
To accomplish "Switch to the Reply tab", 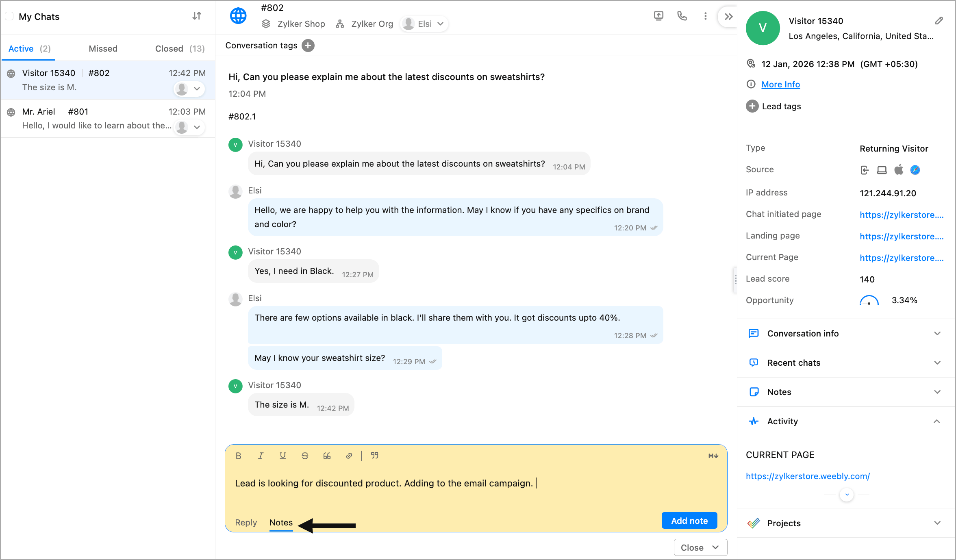I will point(246,523).
